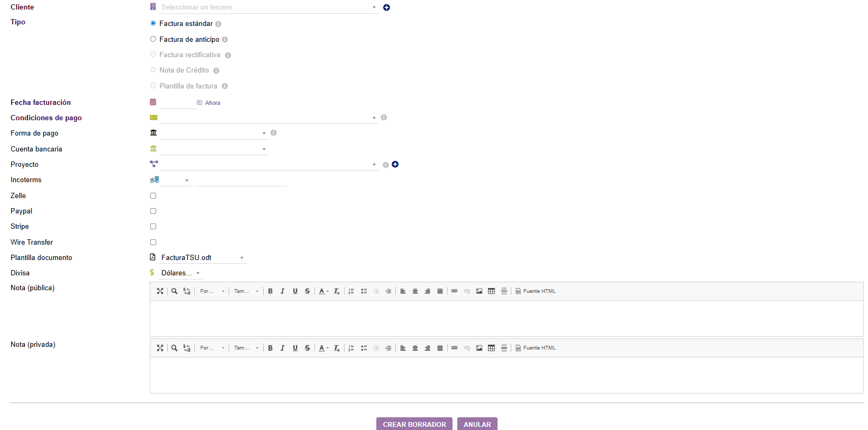Enable the Zelle checkbox
The height and width of the screenshot is (430, 868).
tap(153, 196)
